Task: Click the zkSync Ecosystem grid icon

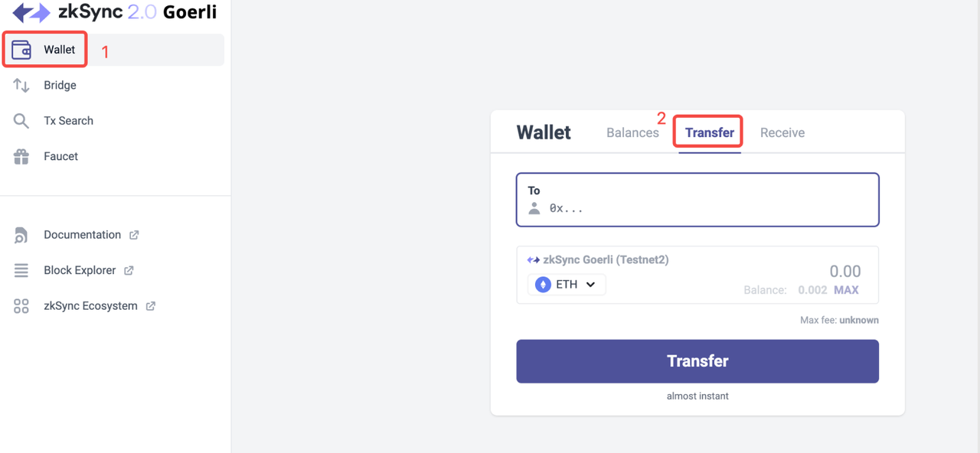Action: 21,306
